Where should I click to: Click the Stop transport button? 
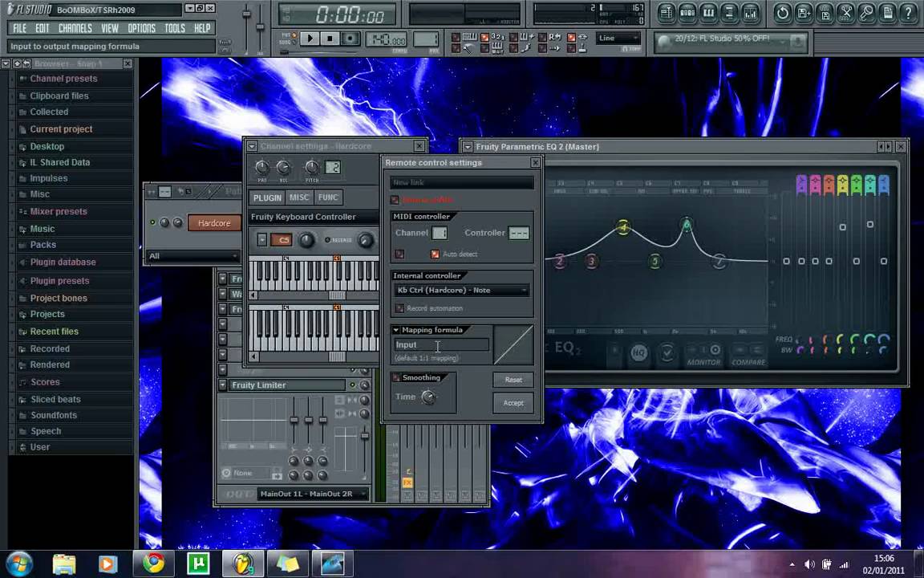(330, 39)
